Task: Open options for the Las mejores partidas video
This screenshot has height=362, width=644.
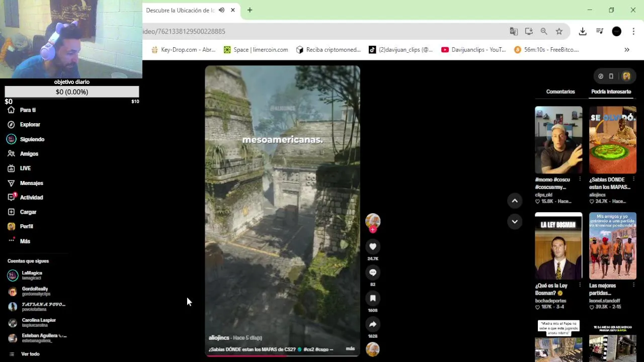Action: 633,286
